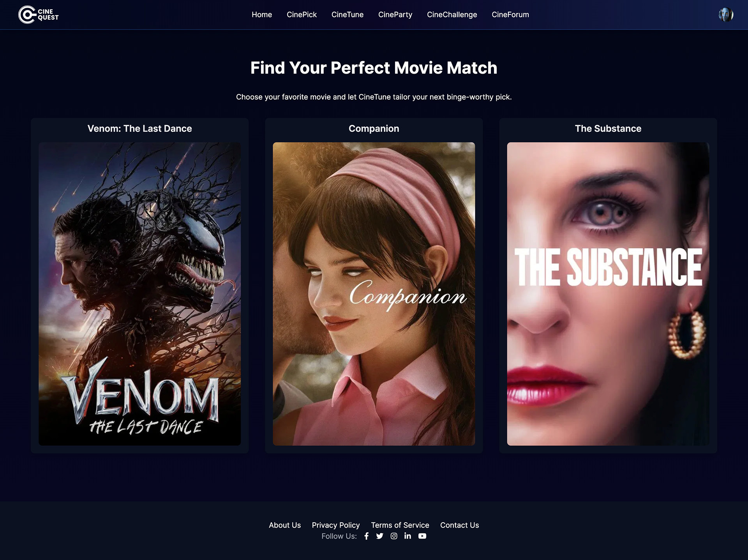Open the Twitter social icon

(379, 536)
